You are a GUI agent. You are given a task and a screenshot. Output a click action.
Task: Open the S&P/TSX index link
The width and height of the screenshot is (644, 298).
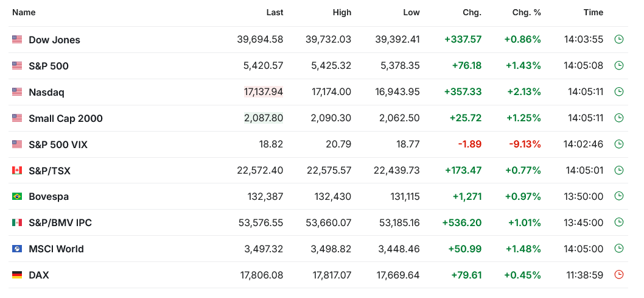[49, 171]
